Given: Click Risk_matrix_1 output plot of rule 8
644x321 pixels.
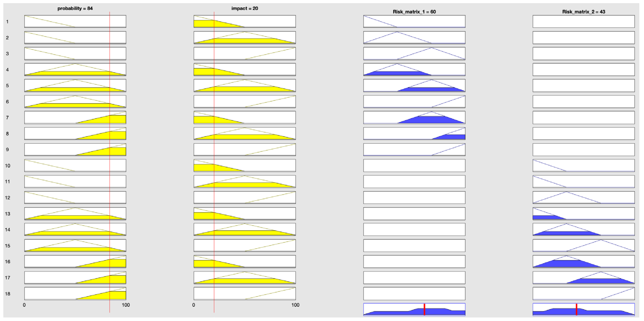Looking at the screenshot, I should [x=414, y=134].
